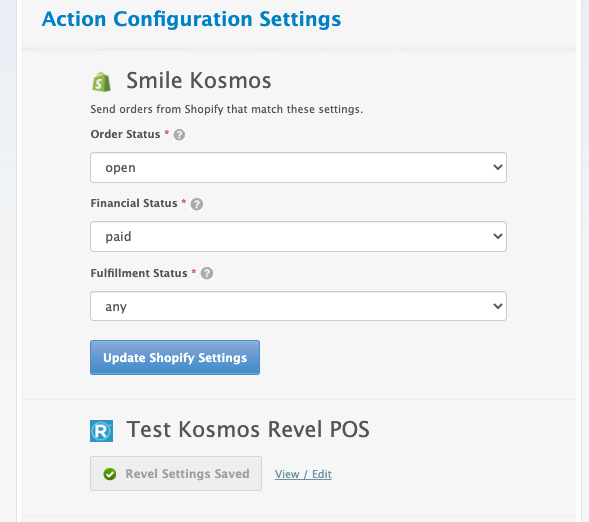Click the Test Kosmos Revel POS title
The width and height of the screenshot is (589, 522).
[248, 429]
